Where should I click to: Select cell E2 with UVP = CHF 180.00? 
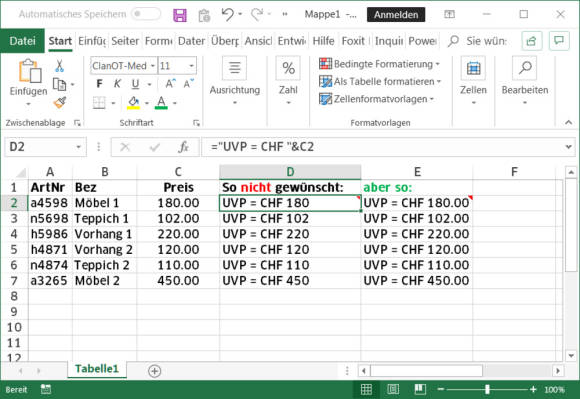(x=417, y=203)
